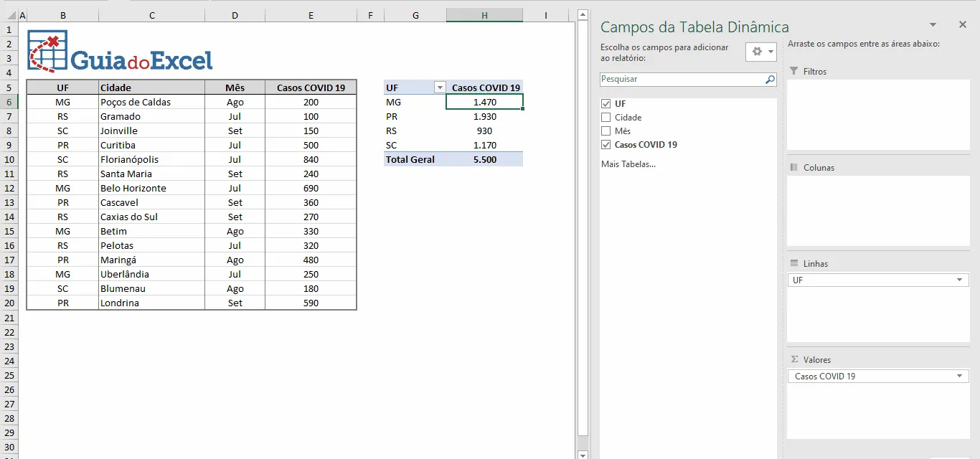
Task: Click the search magnifier icon in Pesquisar
Action: tap(770, 80)
